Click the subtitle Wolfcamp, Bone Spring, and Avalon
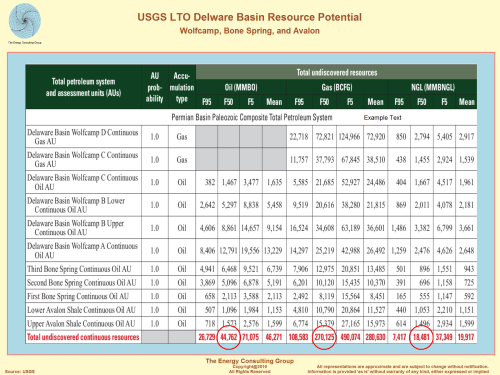500x375 pixels. [x=250, y=31]
